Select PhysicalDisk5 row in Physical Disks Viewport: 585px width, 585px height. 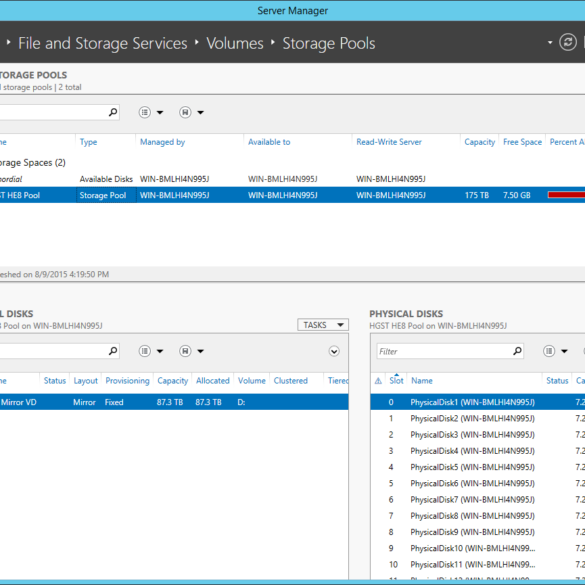pyautogui.click(x=478, y=467)
